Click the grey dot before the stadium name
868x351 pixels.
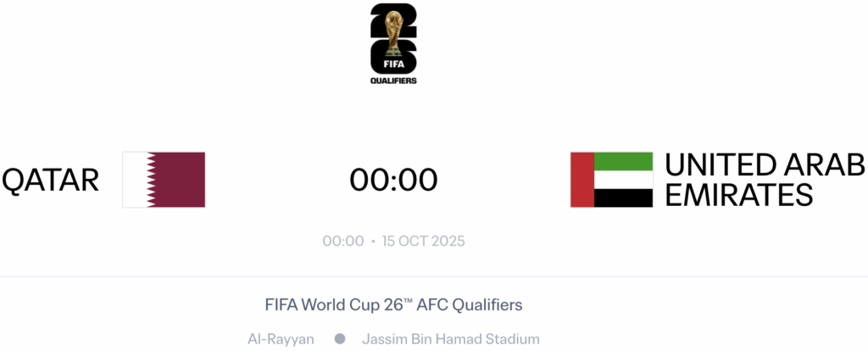[x=340, y=339]
